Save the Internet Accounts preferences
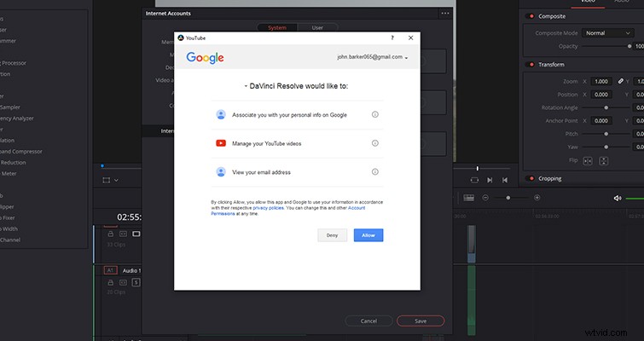 [421, 321]
